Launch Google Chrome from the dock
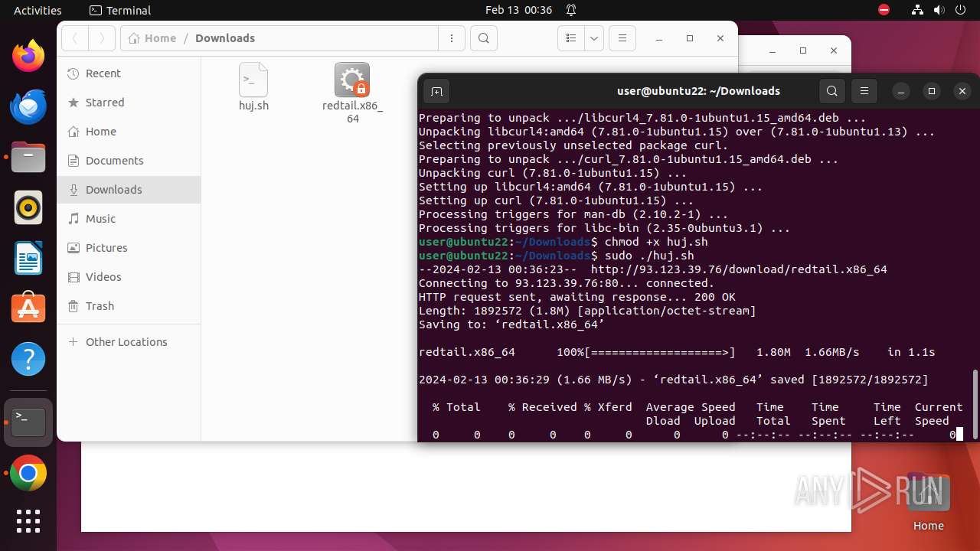 [x=28, y=474]
